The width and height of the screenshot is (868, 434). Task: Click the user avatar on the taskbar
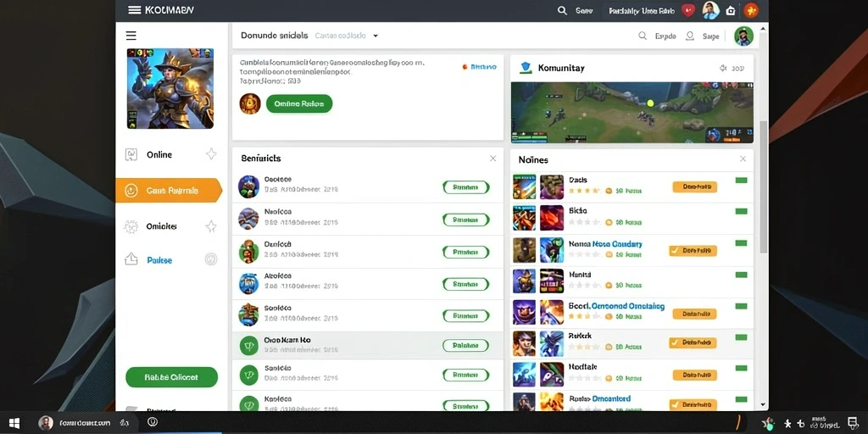[46, 424]
